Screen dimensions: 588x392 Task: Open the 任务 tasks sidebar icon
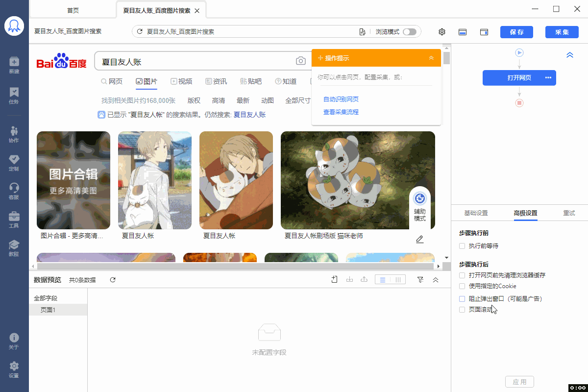[x=14, y=95]
